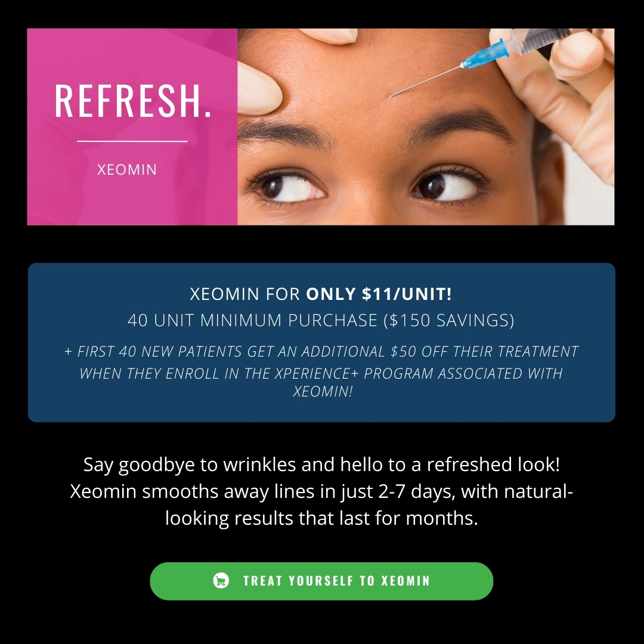The image size is (644, 644).
Task: Click the Treat Yourself to Xeomin button
Action: [x=321, y=581]
